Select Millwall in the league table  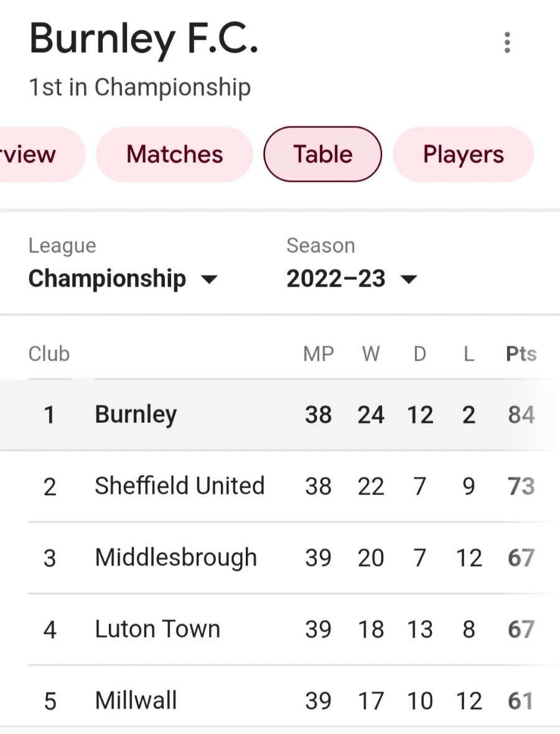(x=136, y=700)
